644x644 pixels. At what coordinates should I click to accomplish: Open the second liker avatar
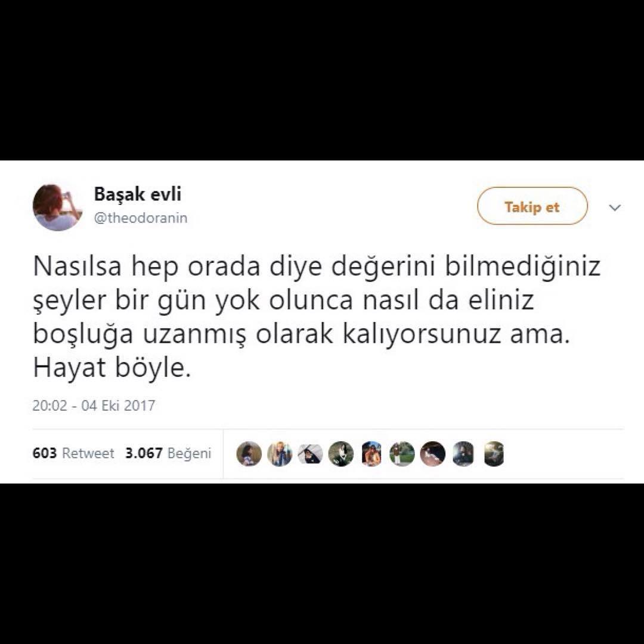click(280, 453)
